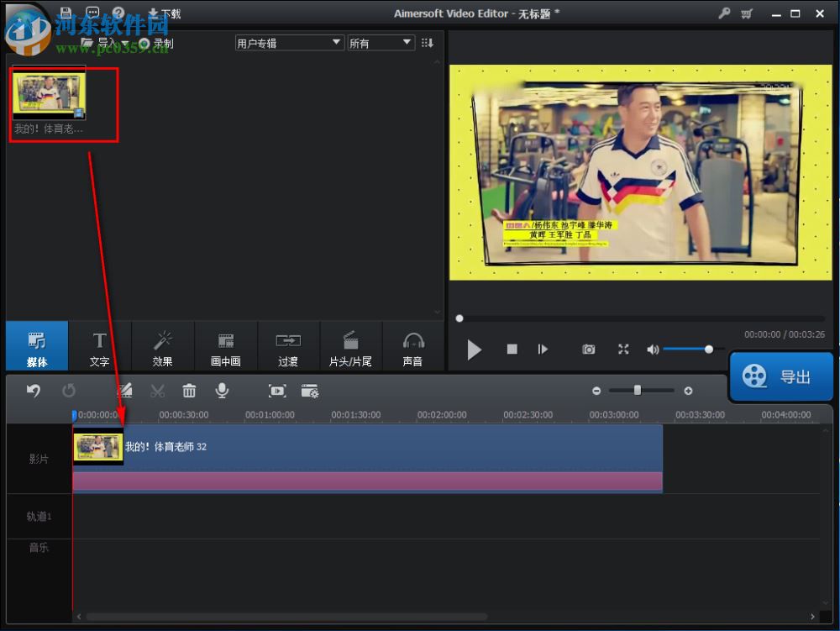Screen dimensions: 840x631
Task: Expand the 所有 filter dropdown
Action: pyautogui.click(x=381, y=42)
